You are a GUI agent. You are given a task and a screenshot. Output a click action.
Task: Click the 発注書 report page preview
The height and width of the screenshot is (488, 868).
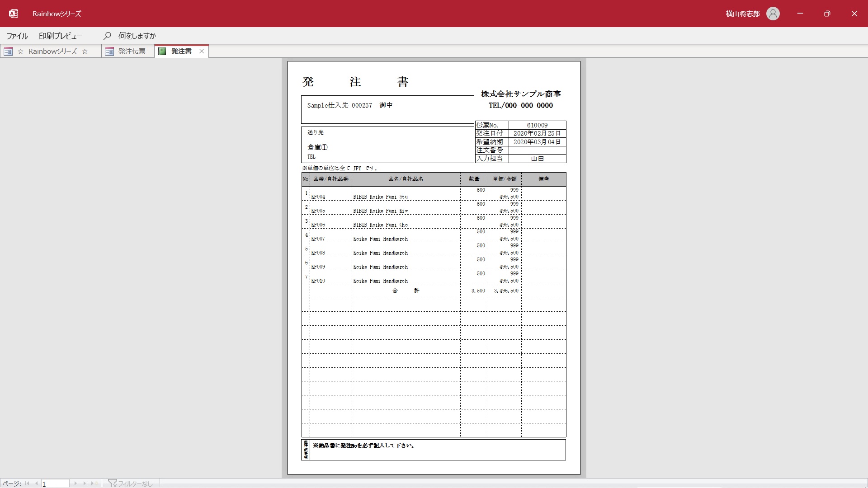(434, 268)
